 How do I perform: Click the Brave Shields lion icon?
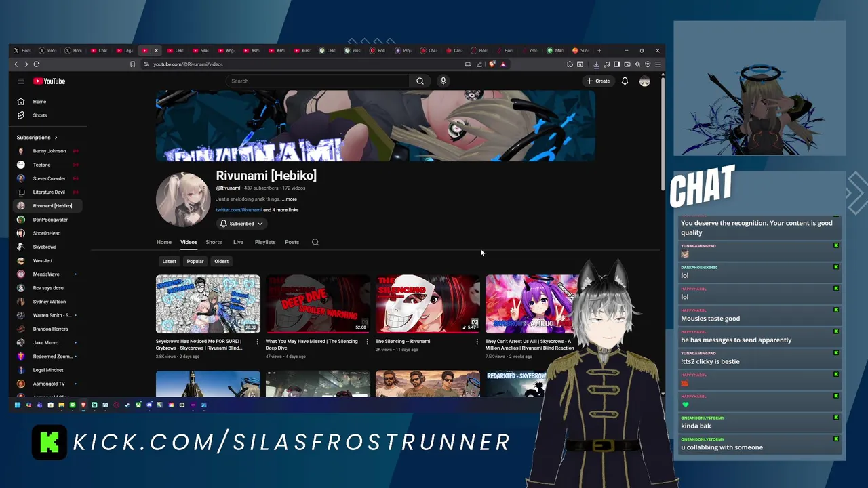492,64
